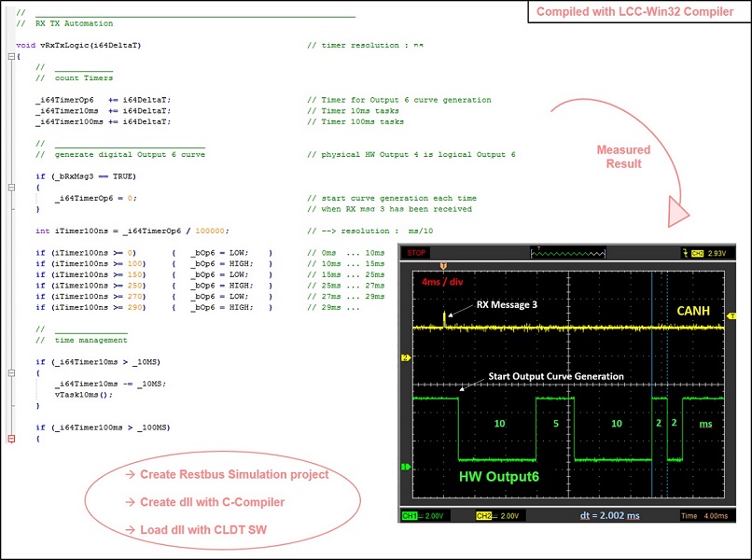Click the line _i64Timer100ms += i64DeltaT;
752x560 pixels.
coord(103,122)
